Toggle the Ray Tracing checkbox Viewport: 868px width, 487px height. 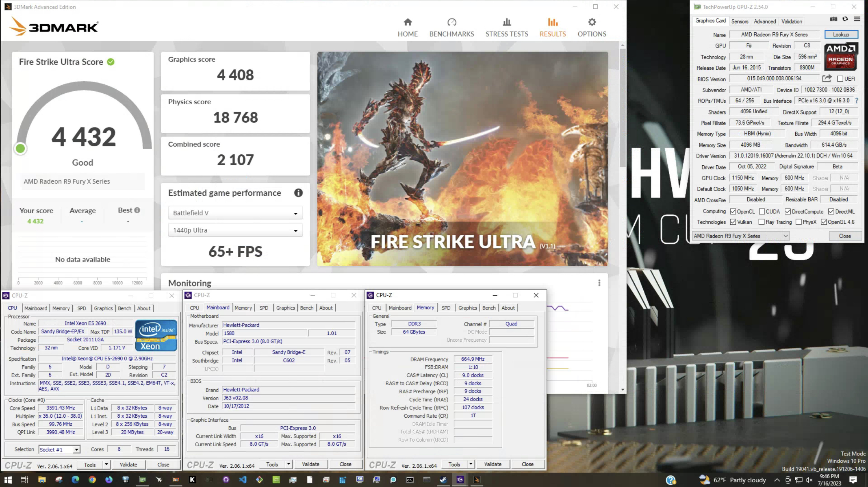(x=761, y=222)
